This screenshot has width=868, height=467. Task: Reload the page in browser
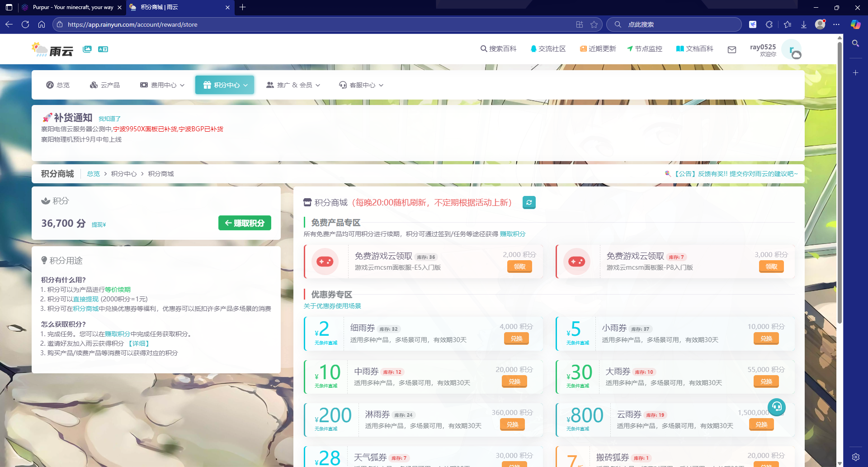click(x=25, y=24)
